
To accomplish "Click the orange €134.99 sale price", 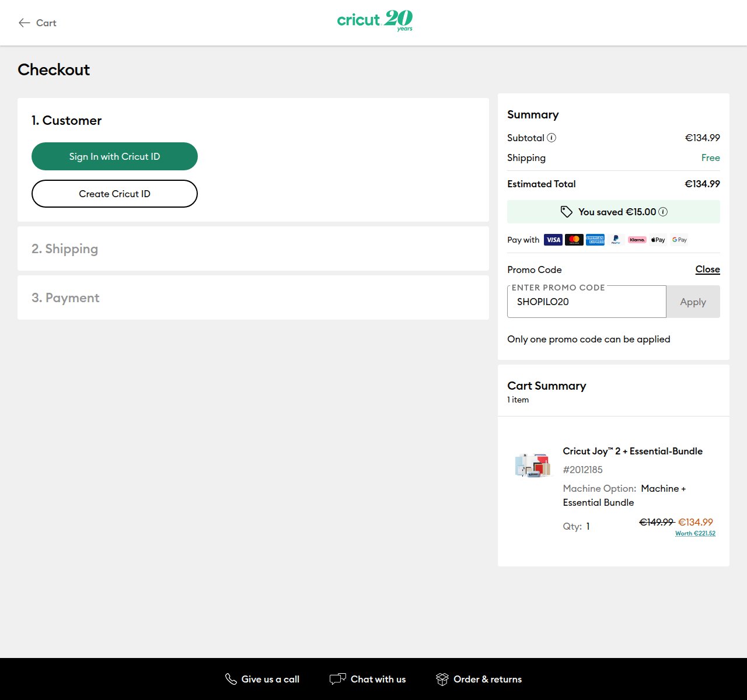I will [695, 522].
